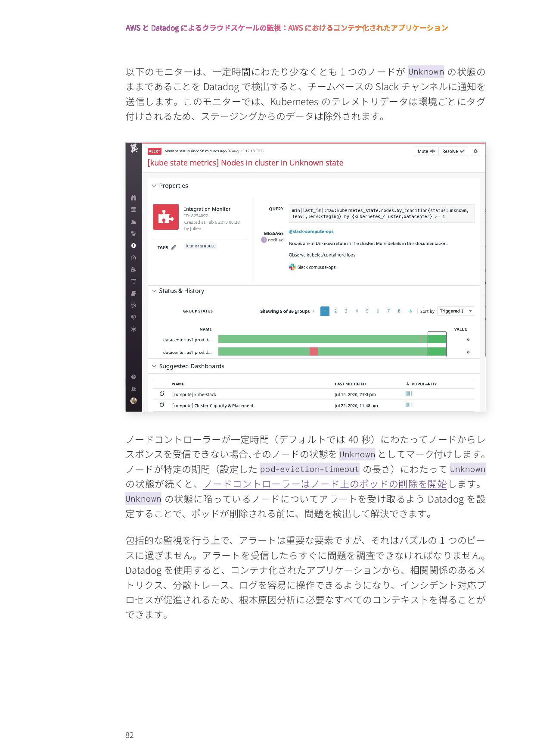Collapse the Status & History section
534x756 pixels.
154,291
